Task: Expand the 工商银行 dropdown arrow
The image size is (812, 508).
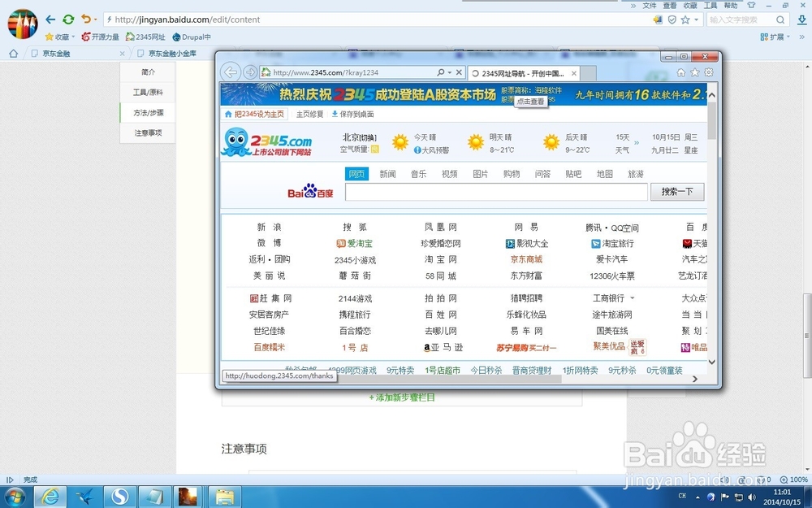Action: point(633,298)
